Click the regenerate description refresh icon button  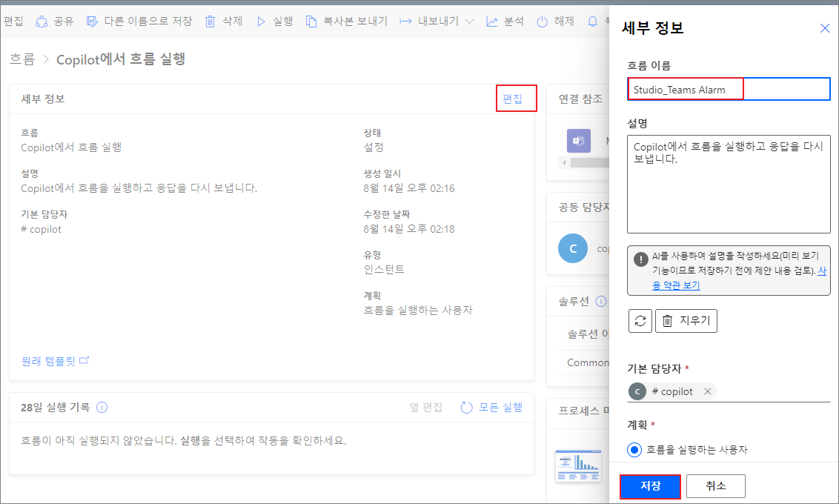point(640,321)
